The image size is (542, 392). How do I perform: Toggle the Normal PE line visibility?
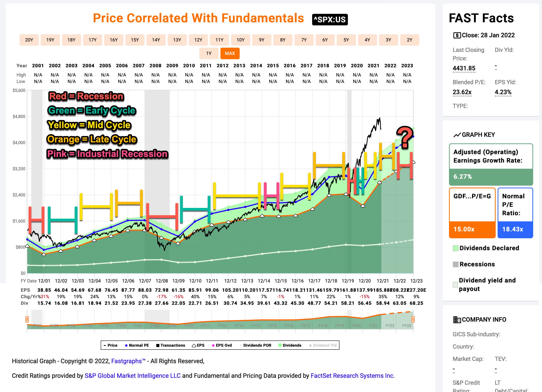click(x=127, y=345)
